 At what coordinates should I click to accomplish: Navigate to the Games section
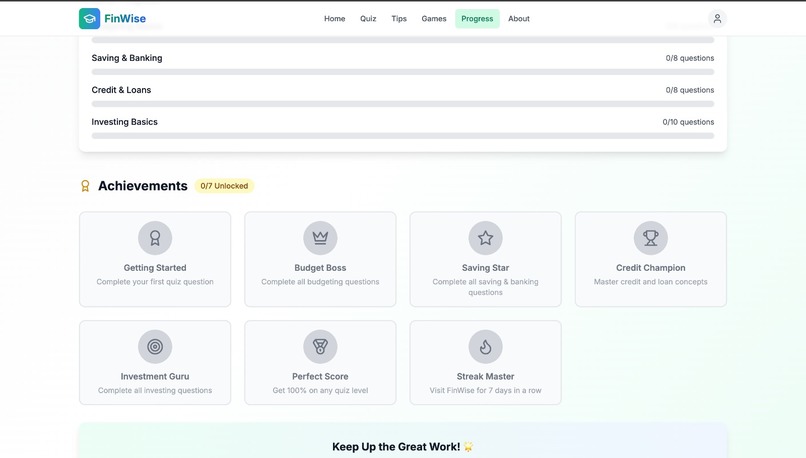tap(434, 19)
